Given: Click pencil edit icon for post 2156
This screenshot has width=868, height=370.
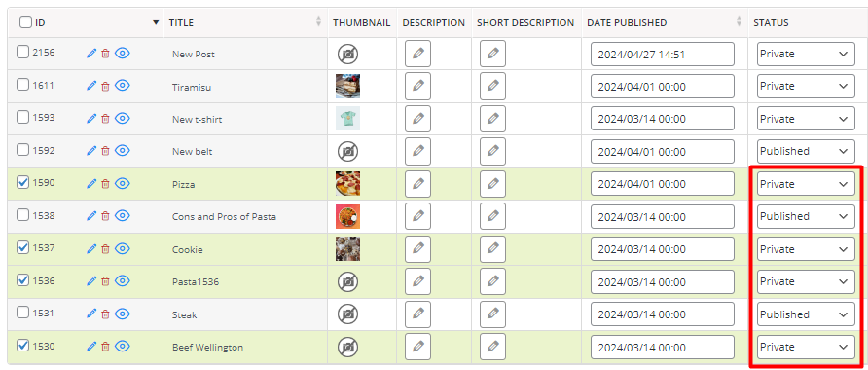Looking at the screenshot, I should coord(91,54).
